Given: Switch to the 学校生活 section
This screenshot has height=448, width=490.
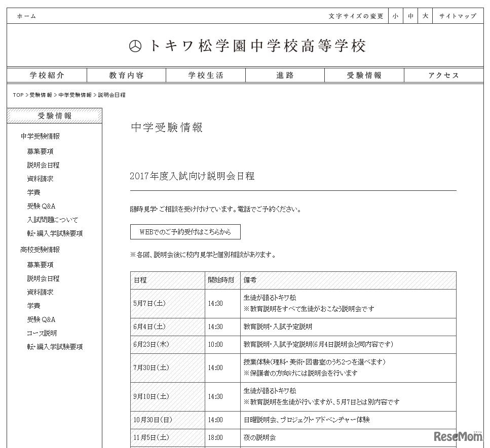Looking at the screenshot, I should 205,75.
